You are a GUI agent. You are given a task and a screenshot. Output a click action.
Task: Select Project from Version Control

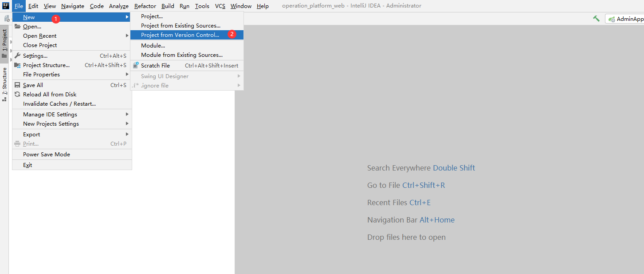[180, 35]
